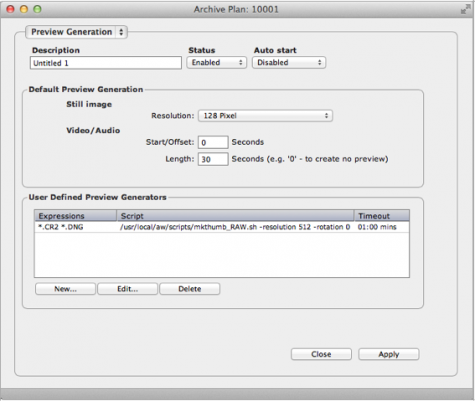This screenshot has width=475, height=401.
Task: Click the Description text field
Action: pos(106,63)
